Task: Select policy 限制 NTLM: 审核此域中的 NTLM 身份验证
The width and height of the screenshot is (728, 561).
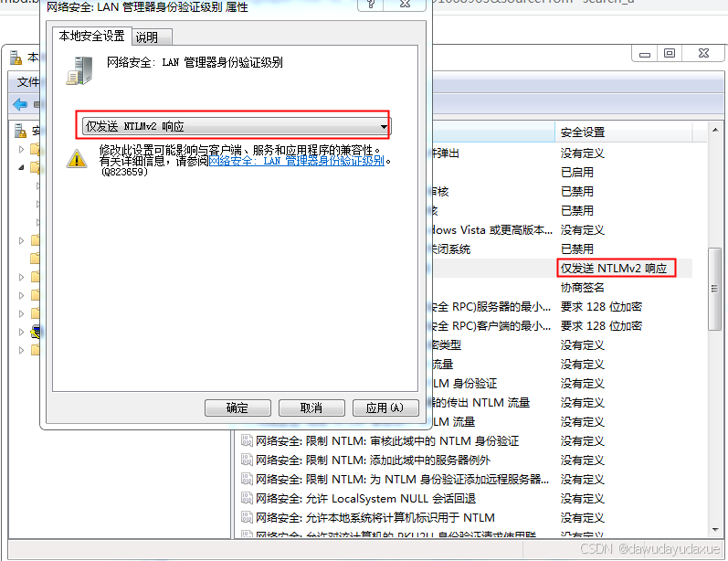Action: (x=387, y=441)
